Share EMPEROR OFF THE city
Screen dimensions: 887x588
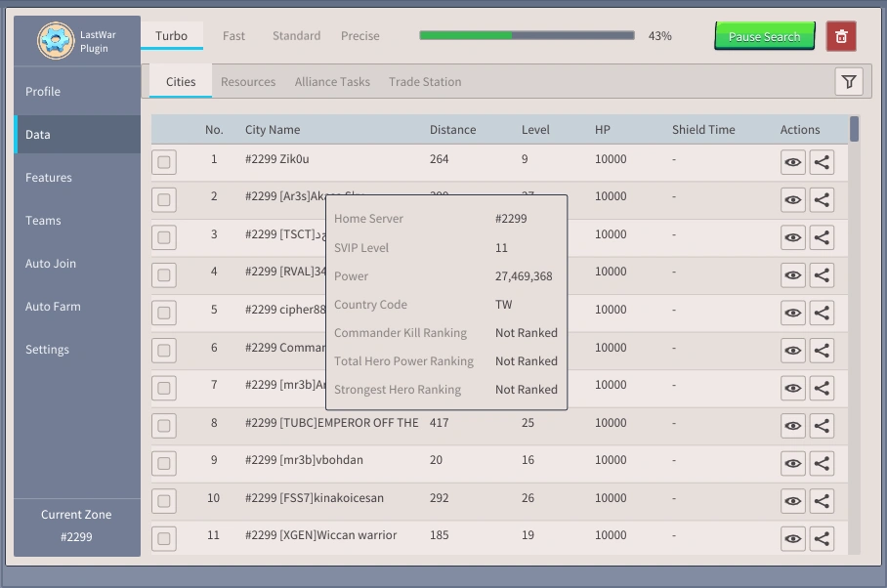pos(822,426)
